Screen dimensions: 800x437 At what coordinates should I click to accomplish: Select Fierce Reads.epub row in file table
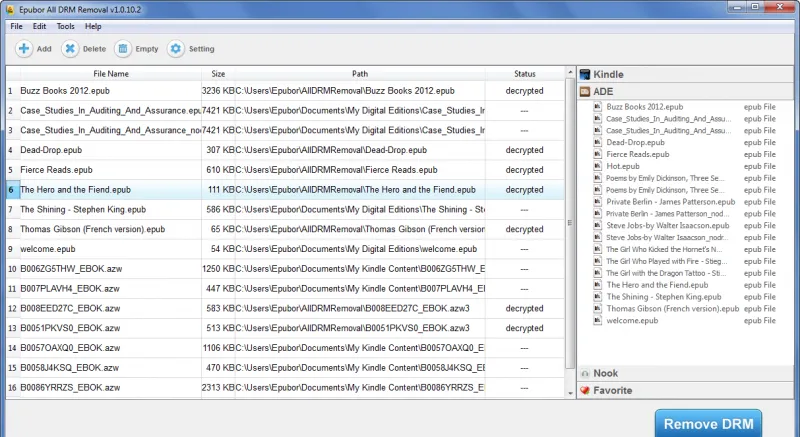(285, 170)
